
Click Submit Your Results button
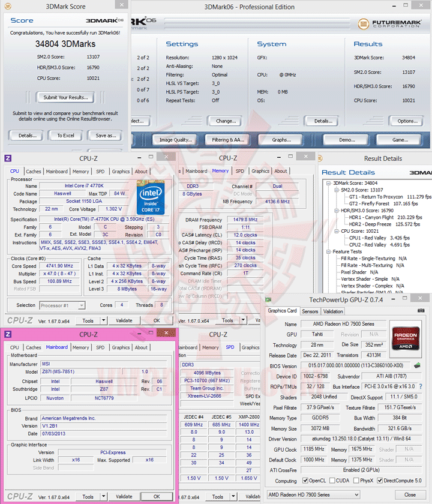(x=65, y=97)
